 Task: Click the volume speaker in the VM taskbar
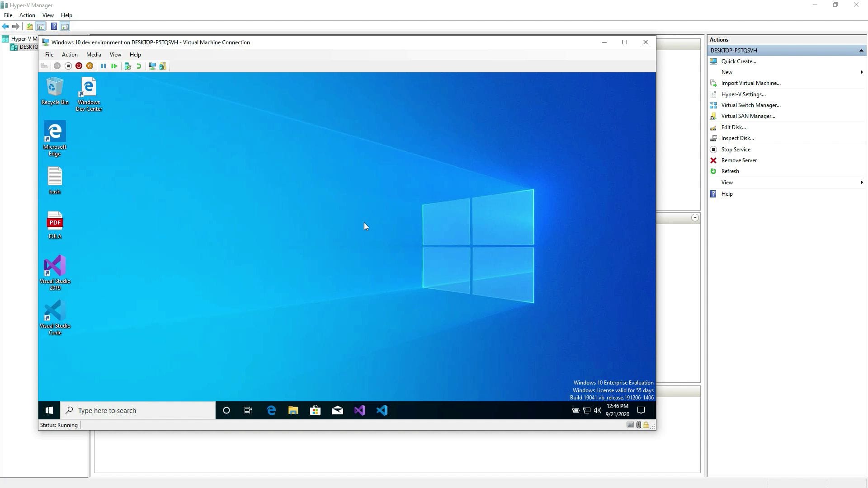point(597,410)
